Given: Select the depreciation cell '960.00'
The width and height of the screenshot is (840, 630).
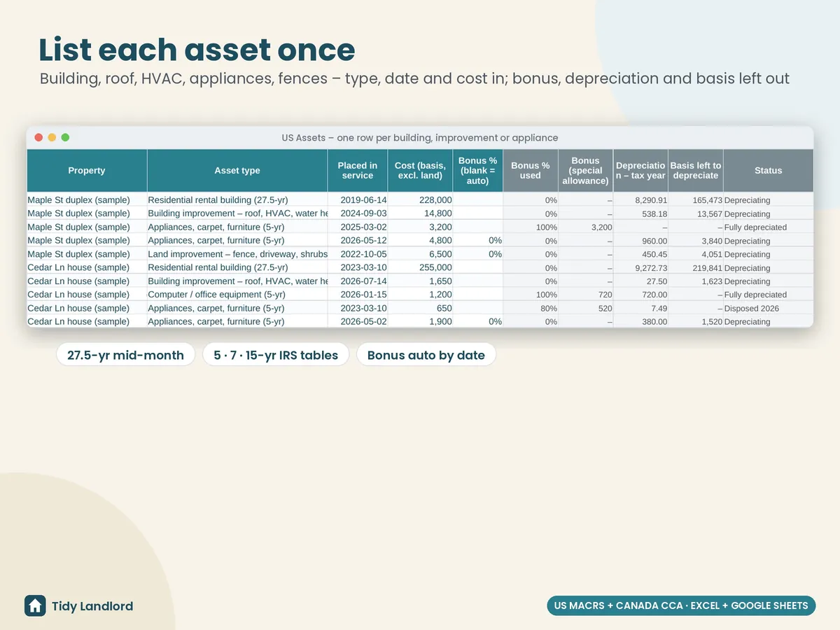Looking at the screenshot, I should (x=640, y=241).
